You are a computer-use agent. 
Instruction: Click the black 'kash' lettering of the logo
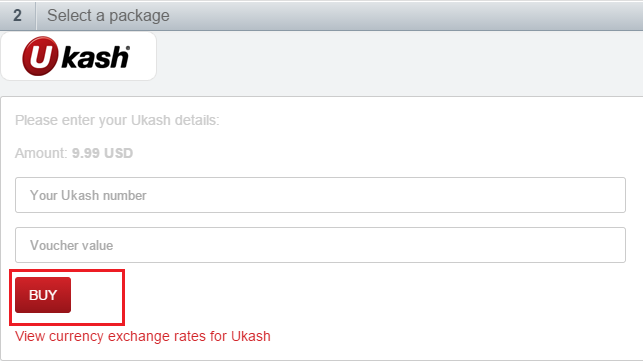click(94, 57)
